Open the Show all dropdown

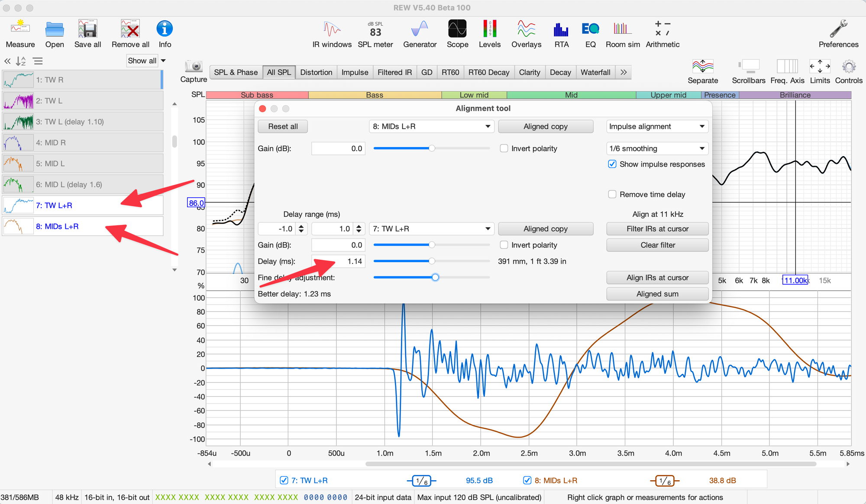coord(146,61)
